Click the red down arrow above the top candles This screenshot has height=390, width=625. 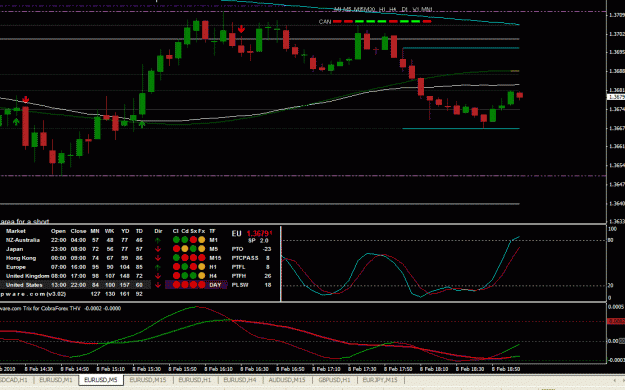click(242, 29)
